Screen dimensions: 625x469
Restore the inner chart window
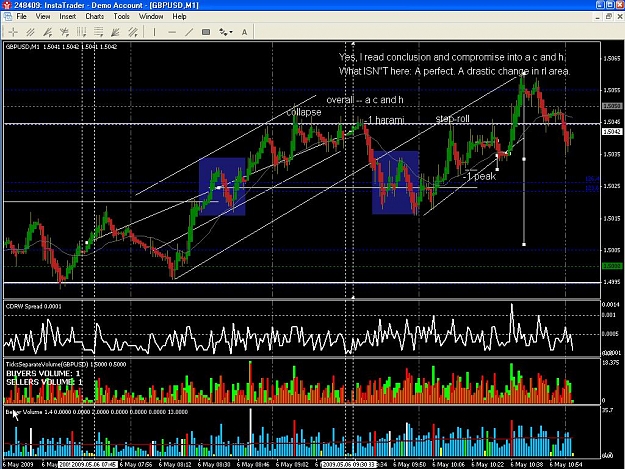(608, 16)
